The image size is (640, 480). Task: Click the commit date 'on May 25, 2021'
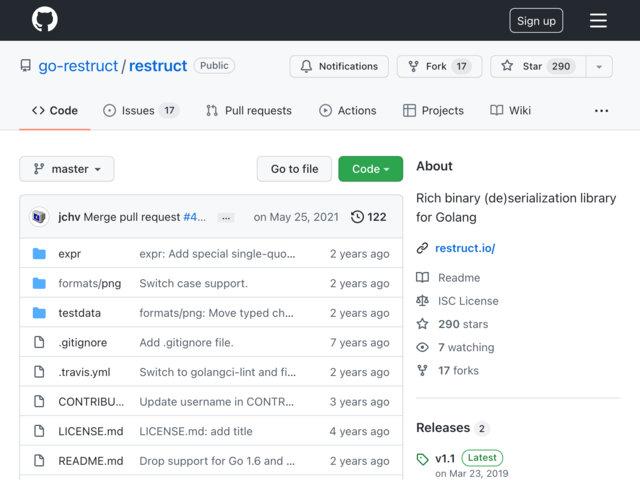[296, 217]
